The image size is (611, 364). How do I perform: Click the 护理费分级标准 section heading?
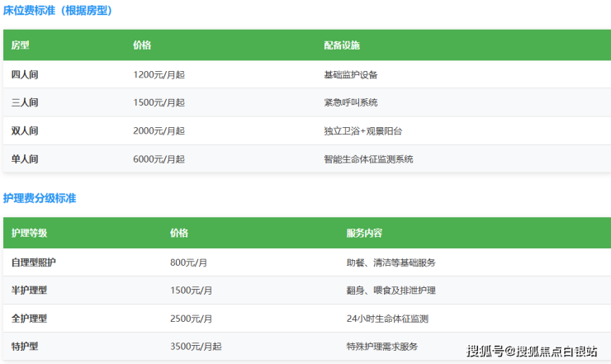(x=40, y=198)
